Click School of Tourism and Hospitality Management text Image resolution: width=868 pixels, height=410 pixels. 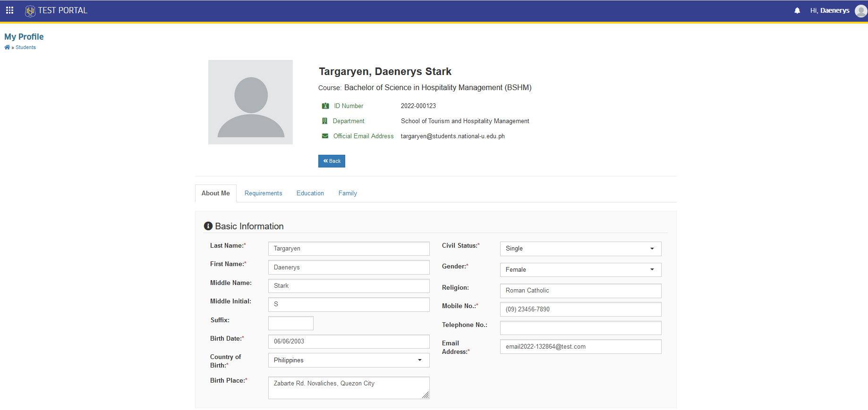coord(465,121)
